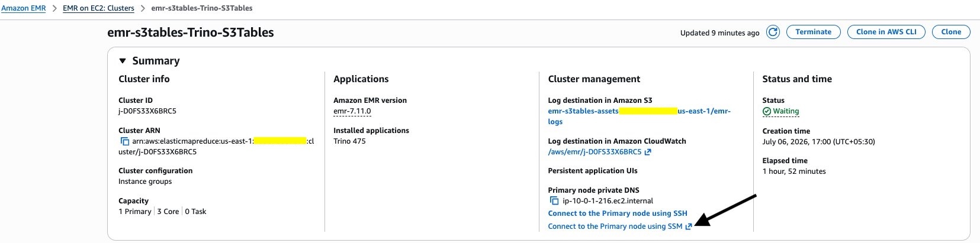Click current breadcrumb emr-s3tables-Trino-S3Tables
This screenshot has width=980, height=243.
(202, 8)
